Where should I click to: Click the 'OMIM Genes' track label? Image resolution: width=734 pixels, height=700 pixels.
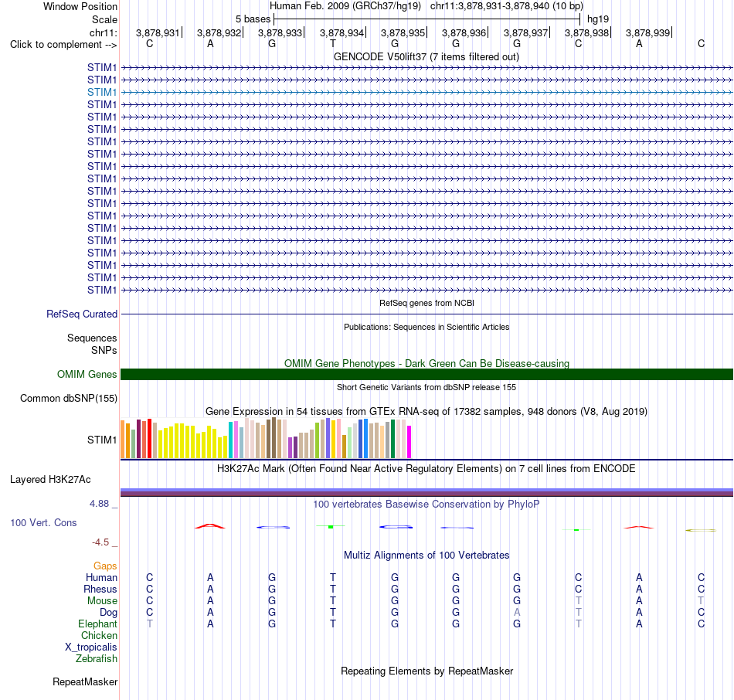87,374
